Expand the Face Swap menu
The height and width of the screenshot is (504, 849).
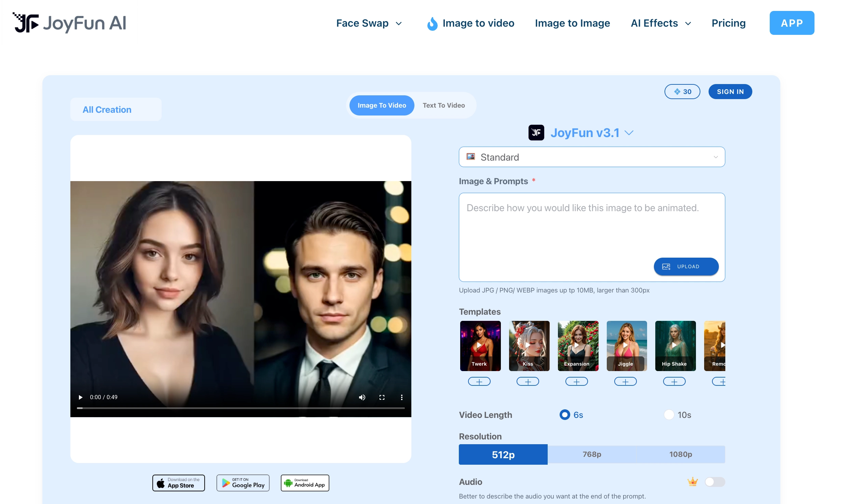tap(369, 23)
